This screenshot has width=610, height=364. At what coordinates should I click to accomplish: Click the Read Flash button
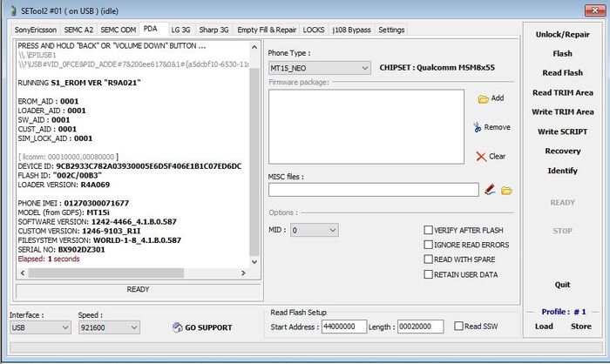point(563,73)
